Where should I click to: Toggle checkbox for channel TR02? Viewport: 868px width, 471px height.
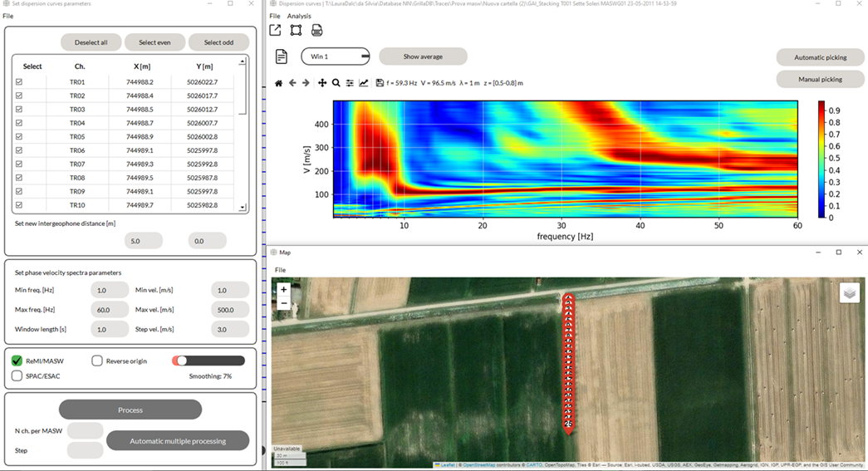click(19, 96)
